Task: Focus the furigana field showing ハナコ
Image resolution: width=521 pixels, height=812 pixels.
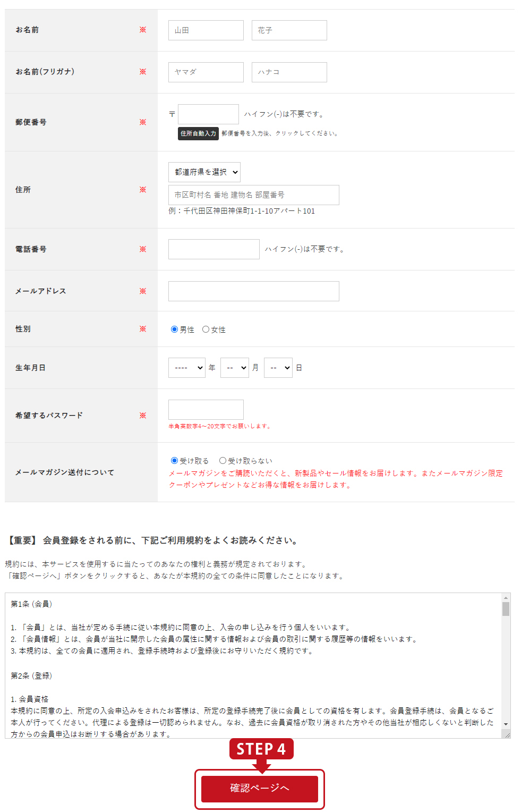Action: coord(289,72)
